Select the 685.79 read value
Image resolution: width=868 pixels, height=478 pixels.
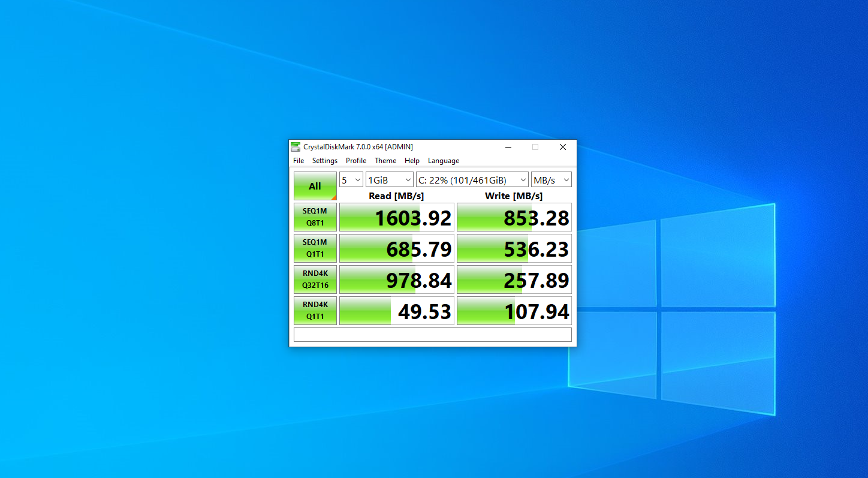click(x=397, y=248)
